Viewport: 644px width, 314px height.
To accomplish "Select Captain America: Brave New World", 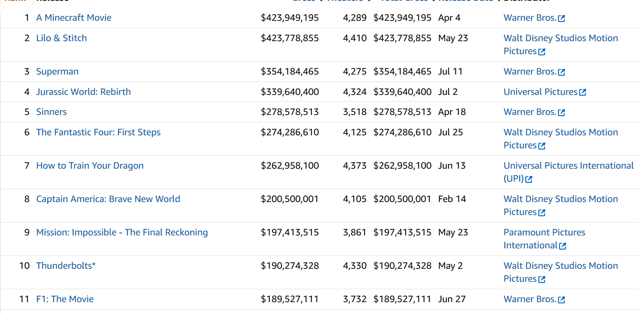I will tap(108, 199).
